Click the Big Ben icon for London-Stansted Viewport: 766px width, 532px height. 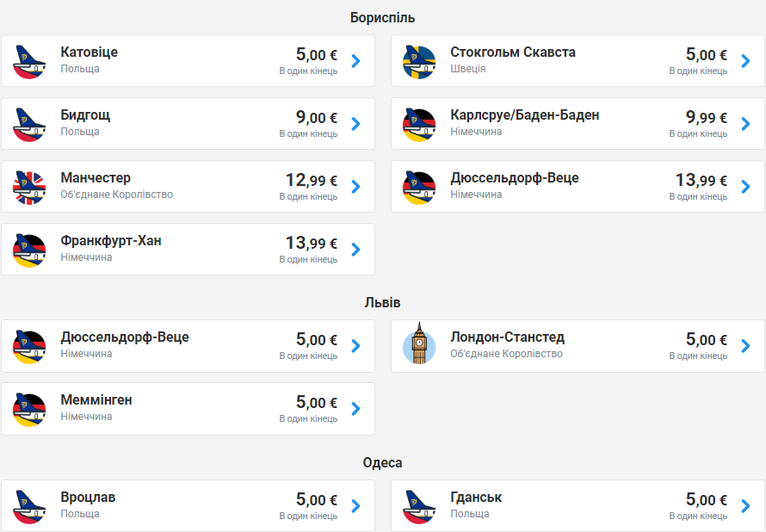click(x=419, y=346)
